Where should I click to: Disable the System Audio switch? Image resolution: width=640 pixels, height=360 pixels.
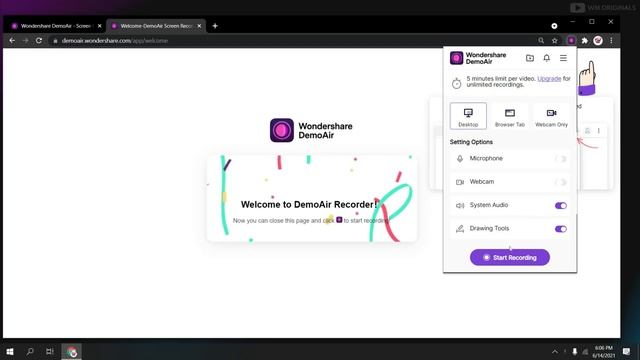coord(561,205)
